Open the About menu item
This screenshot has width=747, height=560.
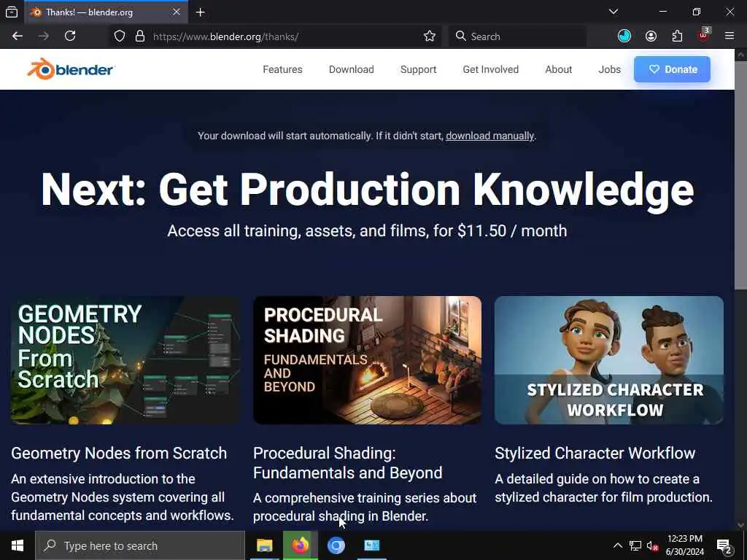[x=558, y=69]
